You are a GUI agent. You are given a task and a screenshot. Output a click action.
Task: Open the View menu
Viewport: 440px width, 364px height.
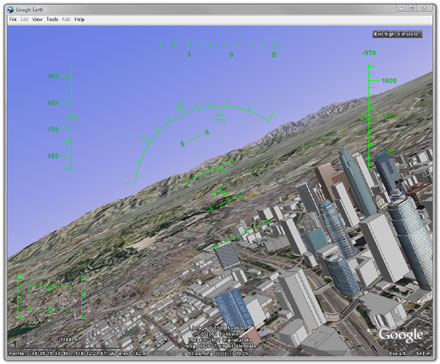click(x=37, y=19)
